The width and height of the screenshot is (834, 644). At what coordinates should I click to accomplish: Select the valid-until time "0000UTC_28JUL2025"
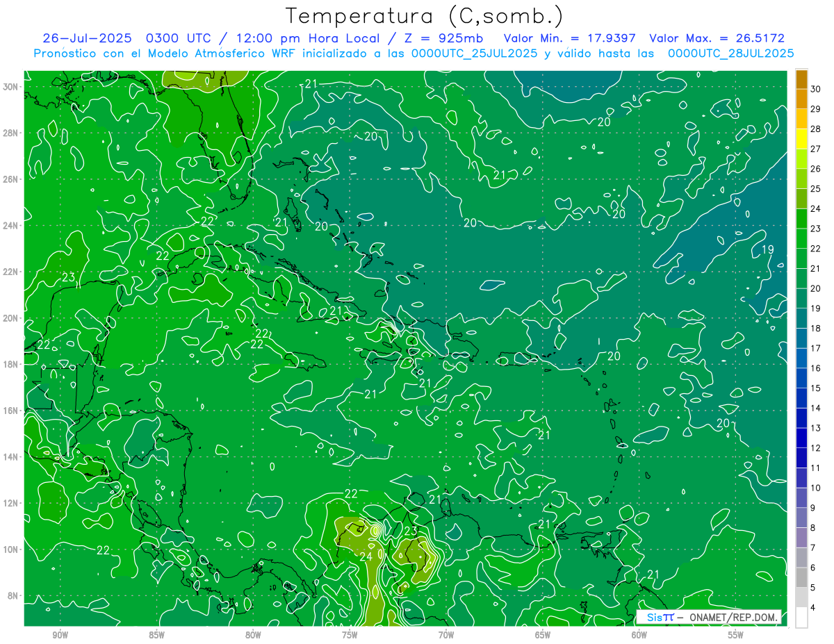(730, 53)
